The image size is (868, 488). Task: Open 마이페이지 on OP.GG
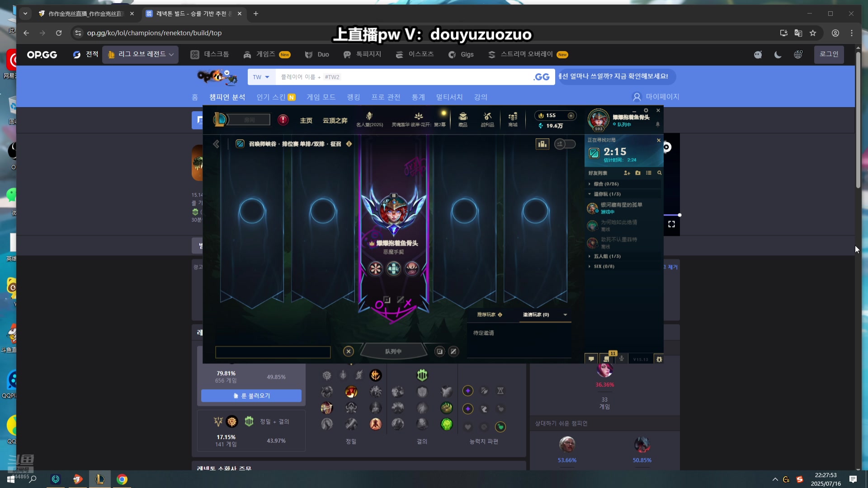tap(656, 97)
